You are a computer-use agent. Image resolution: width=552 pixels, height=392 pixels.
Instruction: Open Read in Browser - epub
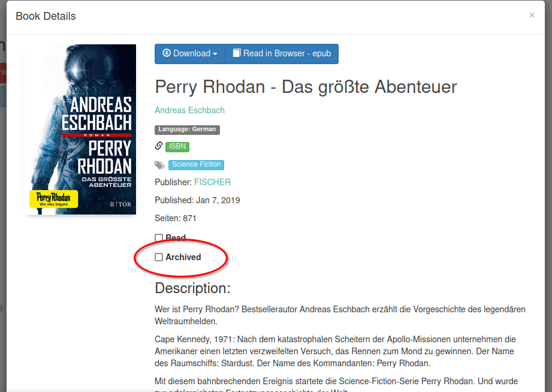tap(282, 54)
